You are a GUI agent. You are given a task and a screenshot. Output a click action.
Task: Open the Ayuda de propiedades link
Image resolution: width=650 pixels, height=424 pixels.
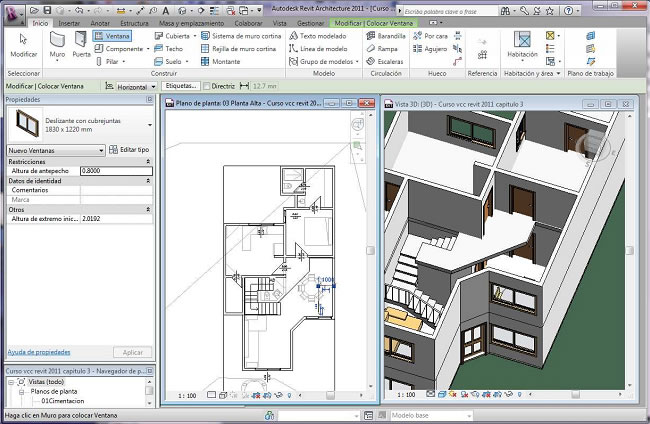tap(39, 352)
